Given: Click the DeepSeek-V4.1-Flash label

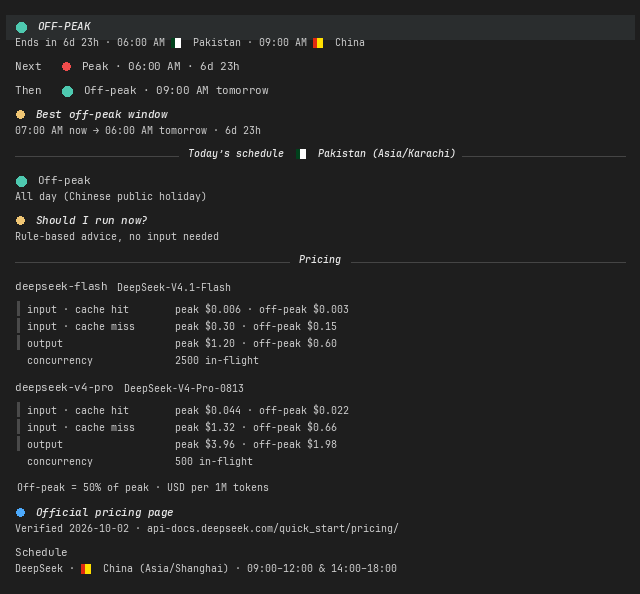Looking at the screenshot, I should coord(174,287).
